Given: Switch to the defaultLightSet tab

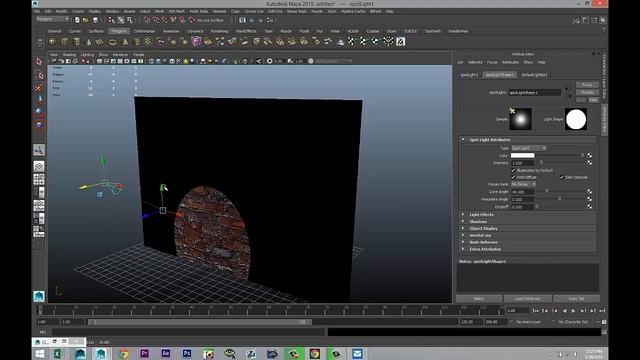Looking at the screenshot, I should coord(534,75).
